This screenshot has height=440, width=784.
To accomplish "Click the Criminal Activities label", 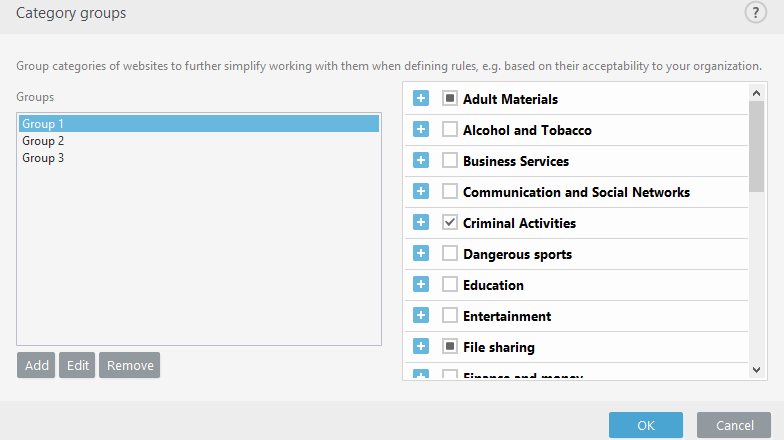I will click(520, 223).
